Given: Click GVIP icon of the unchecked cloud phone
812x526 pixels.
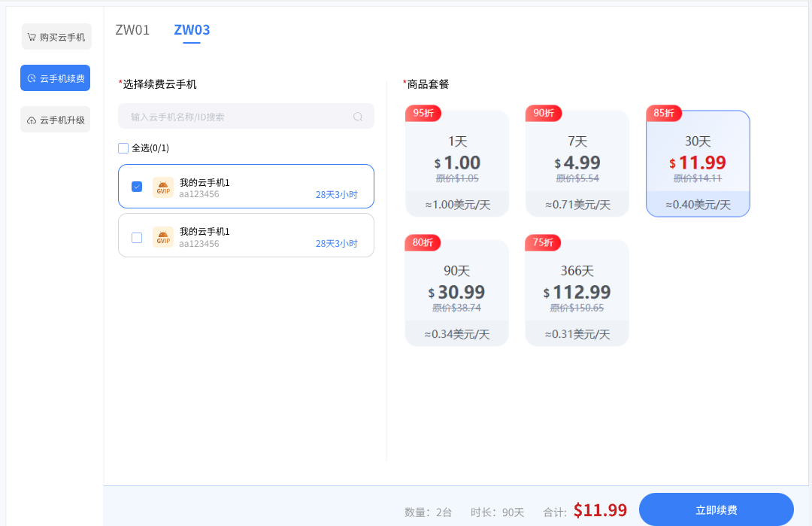Looking at the screenshot, I should click(163, 237).
